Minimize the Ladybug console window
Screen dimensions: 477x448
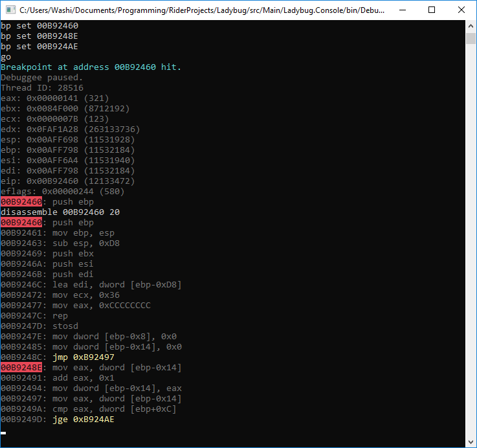pos(401,10)
